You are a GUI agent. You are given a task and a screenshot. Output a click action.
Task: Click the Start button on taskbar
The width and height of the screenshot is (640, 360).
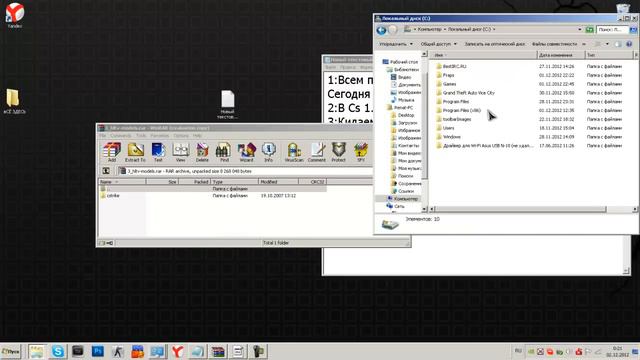pos(11,351)
